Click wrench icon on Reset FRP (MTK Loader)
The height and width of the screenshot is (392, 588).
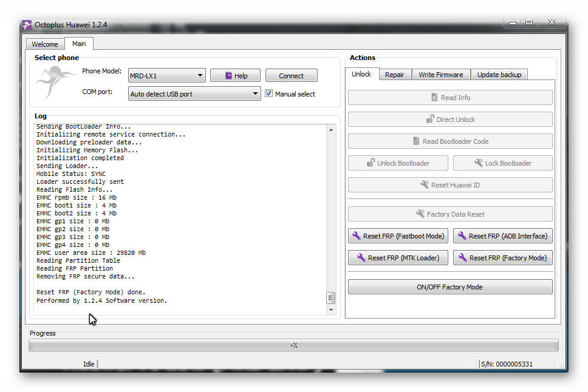(x=361, y=257)
